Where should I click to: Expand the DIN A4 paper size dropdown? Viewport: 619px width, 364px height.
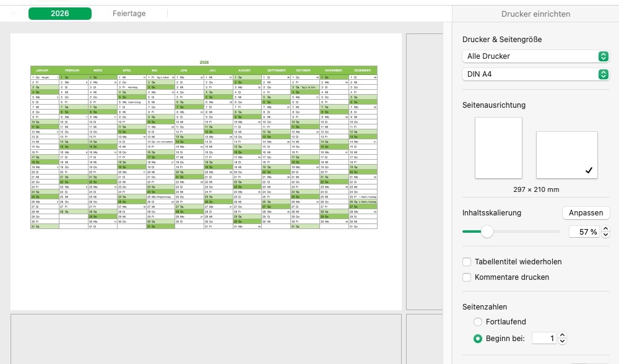535,74
